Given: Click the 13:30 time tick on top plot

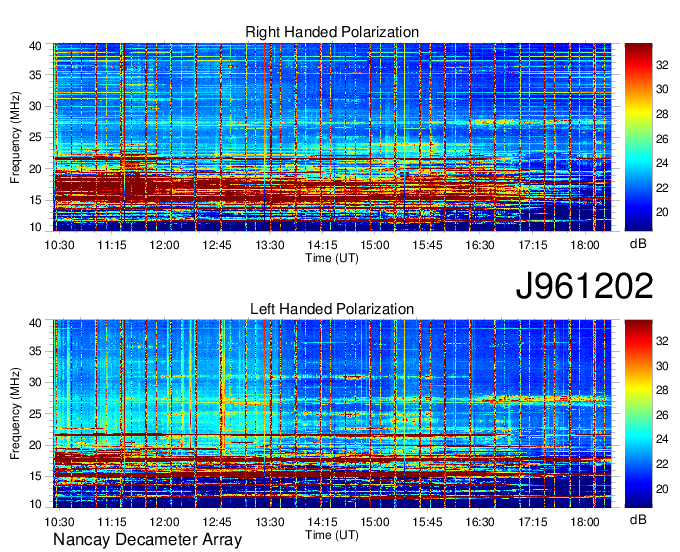Looking at the screenshot, I should click(270, 245).
